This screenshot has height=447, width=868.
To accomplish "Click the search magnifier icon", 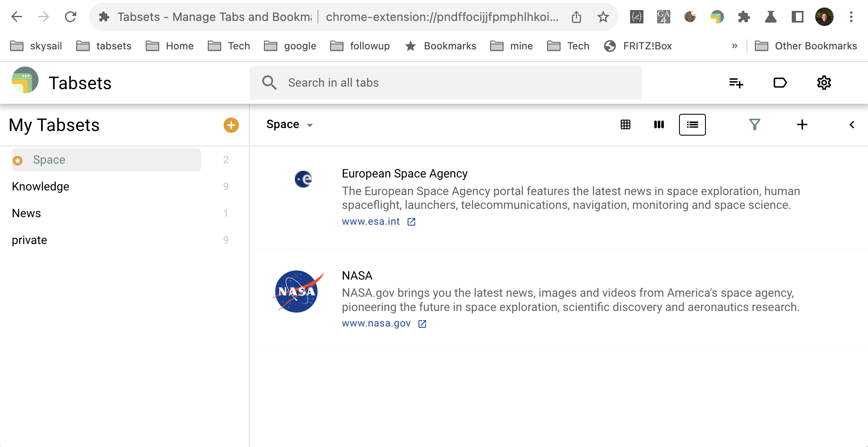I will tap(269, 83).
